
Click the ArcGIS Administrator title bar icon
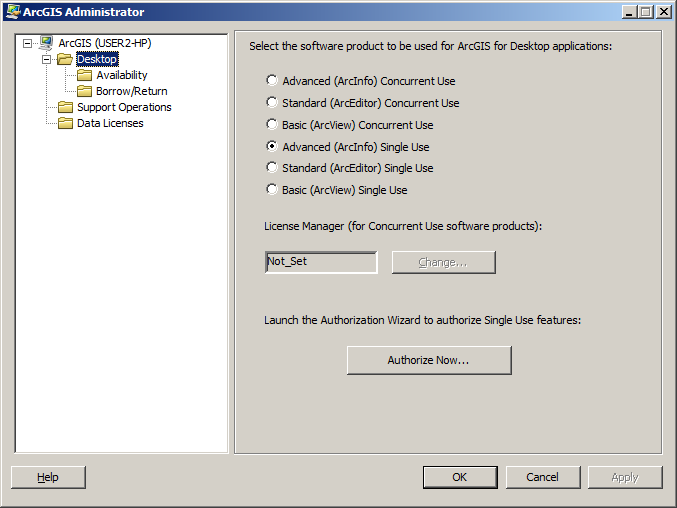point(13,12)
